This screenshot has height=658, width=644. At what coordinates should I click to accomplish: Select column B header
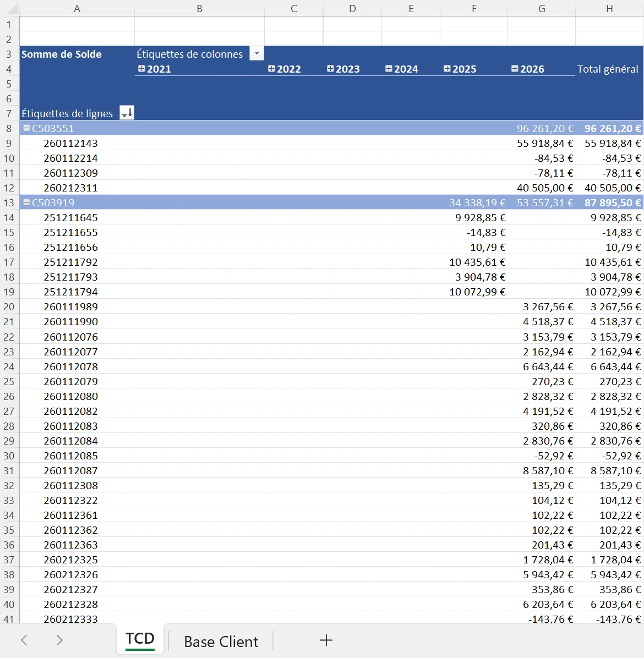point(199,8)
